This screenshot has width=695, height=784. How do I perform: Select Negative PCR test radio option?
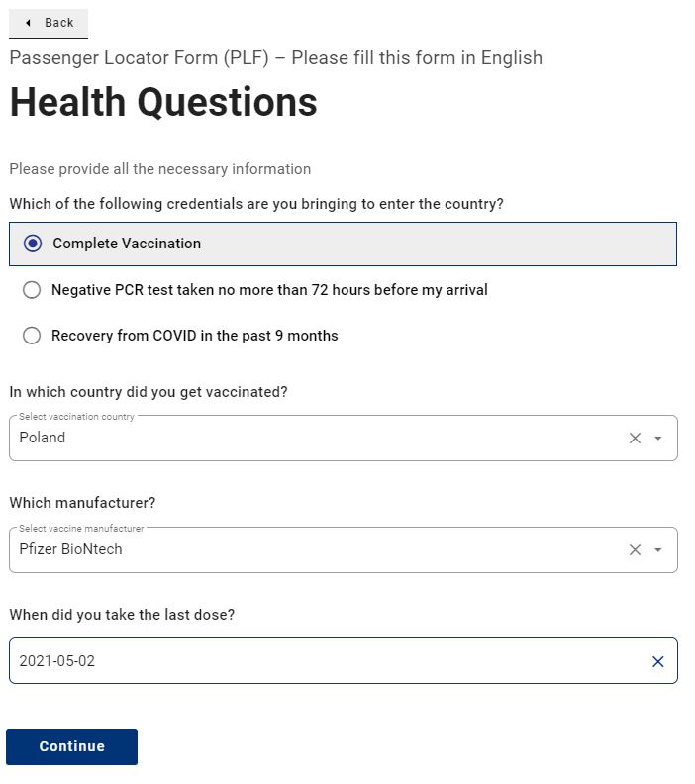(x=32, y=290)
